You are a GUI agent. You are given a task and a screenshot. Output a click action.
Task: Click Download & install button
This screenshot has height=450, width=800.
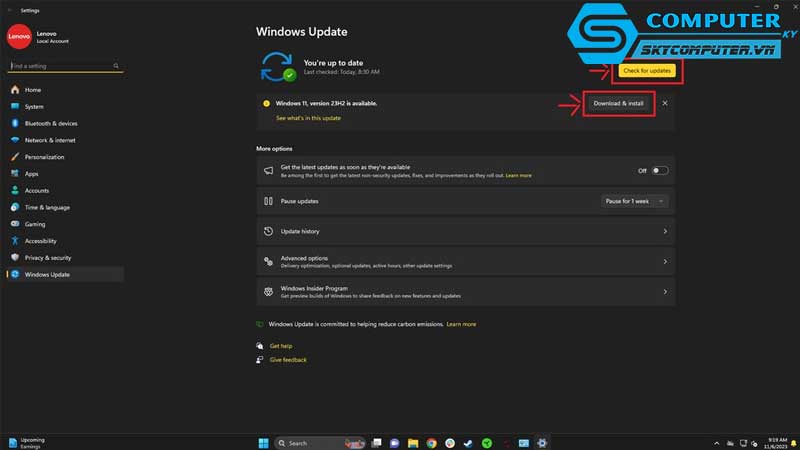(x=619, y=103)
